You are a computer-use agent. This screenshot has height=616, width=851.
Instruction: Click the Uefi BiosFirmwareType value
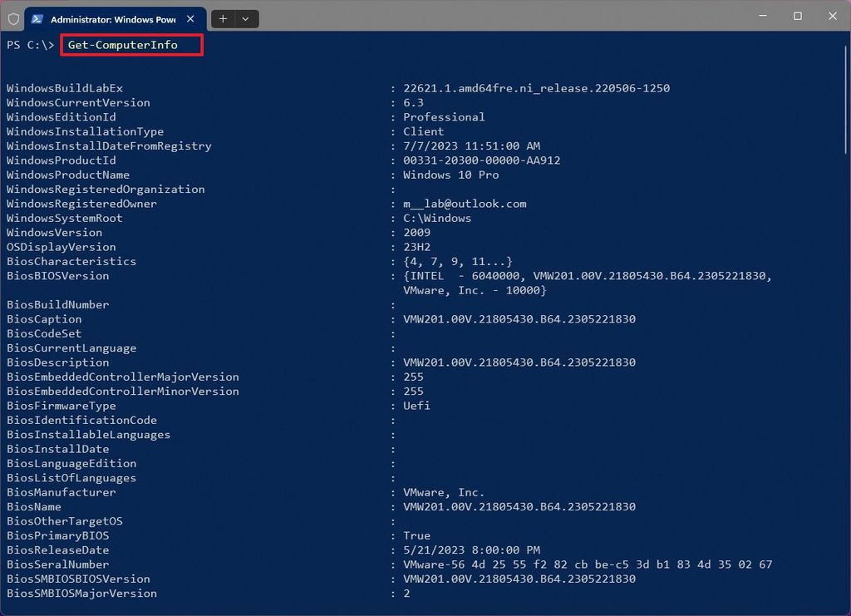pyautogui.click(x=416, y=406)
